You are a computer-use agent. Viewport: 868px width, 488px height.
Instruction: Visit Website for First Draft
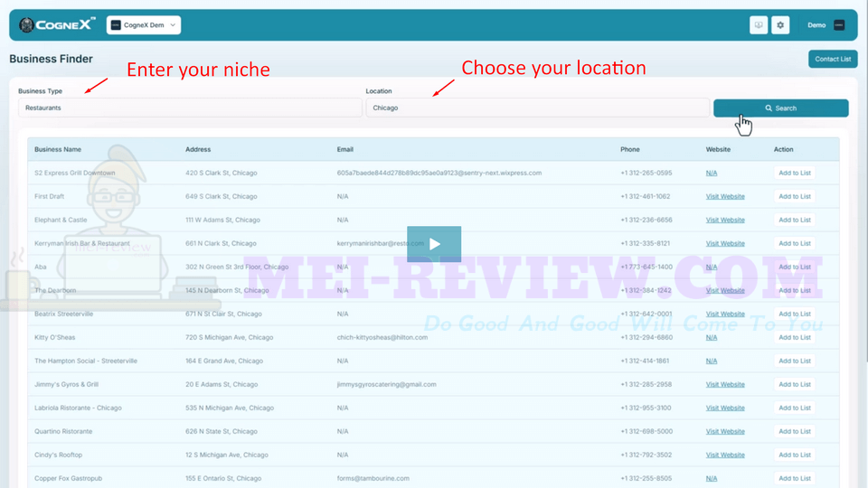click(724, 196)
